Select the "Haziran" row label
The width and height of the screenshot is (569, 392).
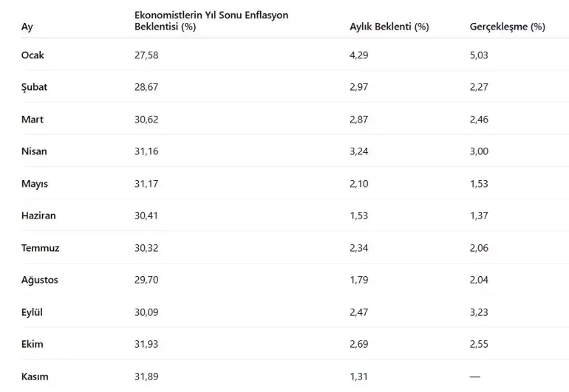(38, 216)
